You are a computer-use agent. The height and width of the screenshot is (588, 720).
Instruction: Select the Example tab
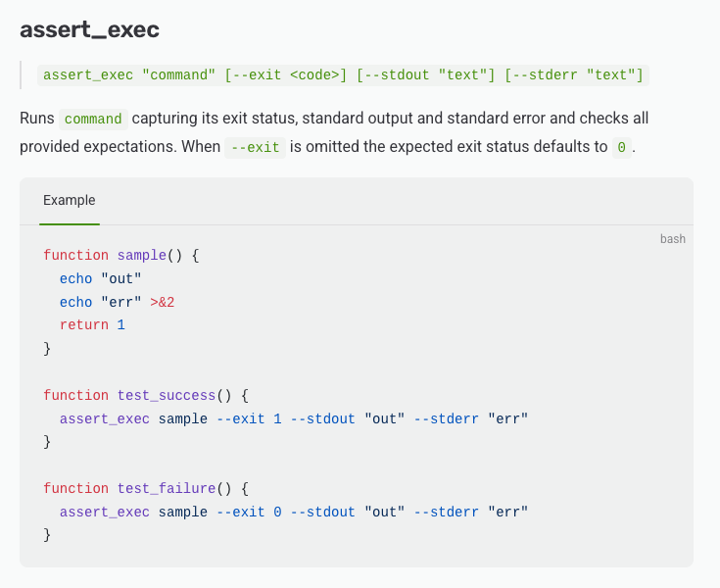[70, 201]
